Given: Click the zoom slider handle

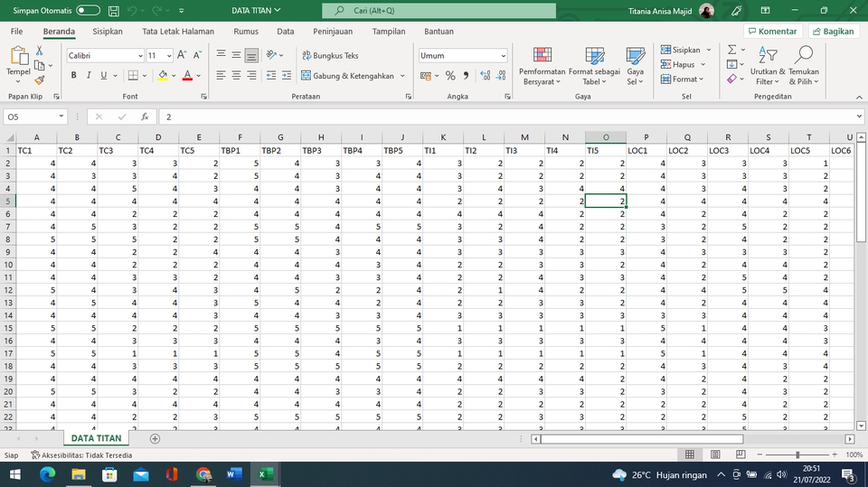Looking at the screenshot, I should (797, 454).
